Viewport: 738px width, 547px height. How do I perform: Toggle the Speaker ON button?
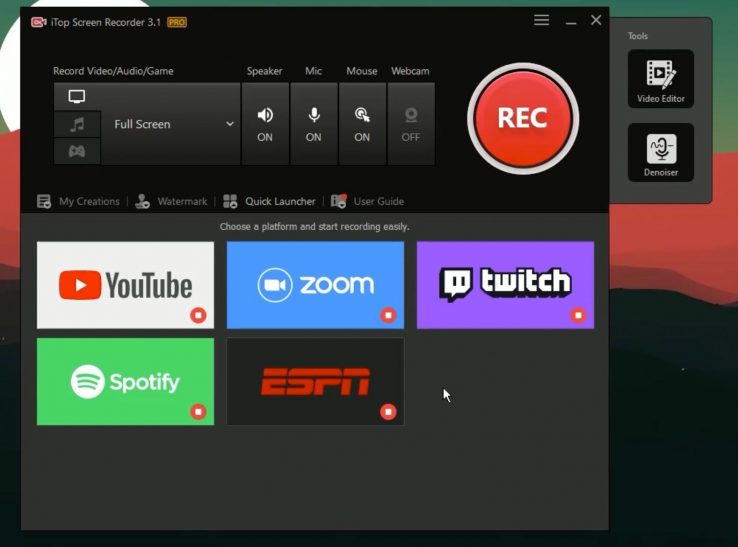point(265,124)
